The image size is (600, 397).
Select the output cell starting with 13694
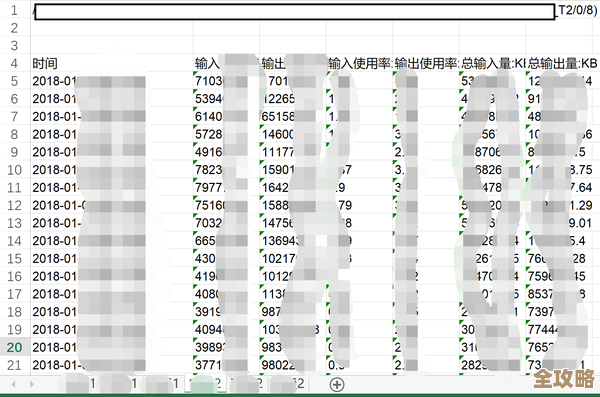tap(293, 241)
